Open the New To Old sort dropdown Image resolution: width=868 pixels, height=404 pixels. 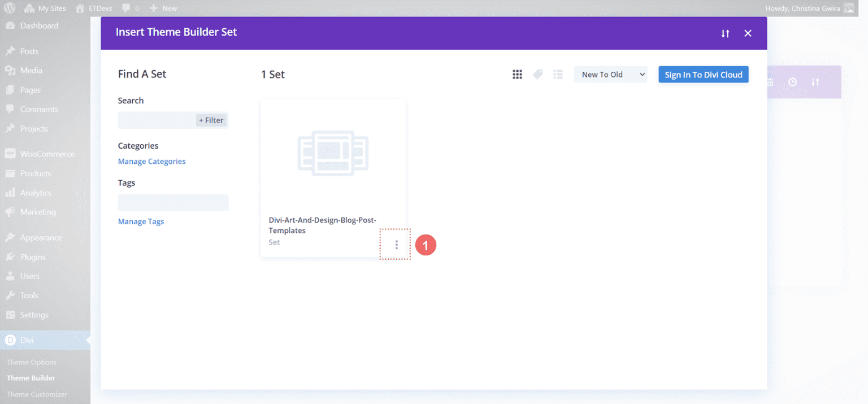pyautogui.click(x=610, y=74)
